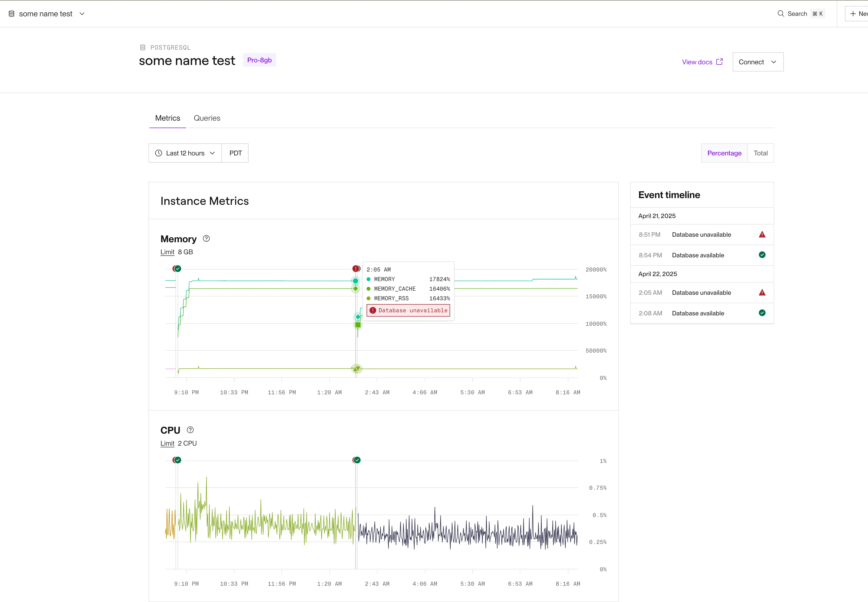
Task: Switch metrics view to Percentage
Action: 724,153
